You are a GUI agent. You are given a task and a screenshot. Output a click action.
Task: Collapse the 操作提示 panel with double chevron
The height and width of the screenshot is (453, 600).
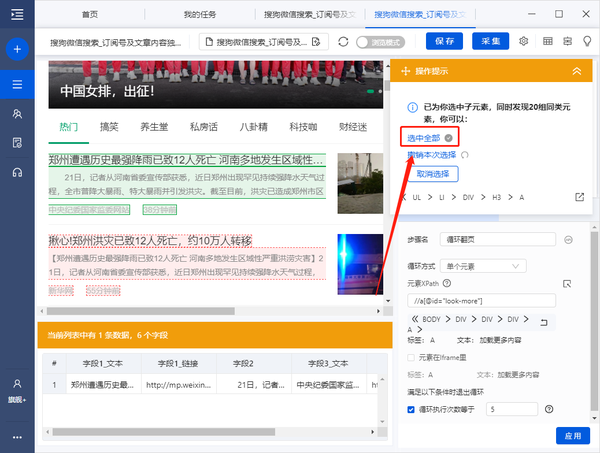click(576, 71)
